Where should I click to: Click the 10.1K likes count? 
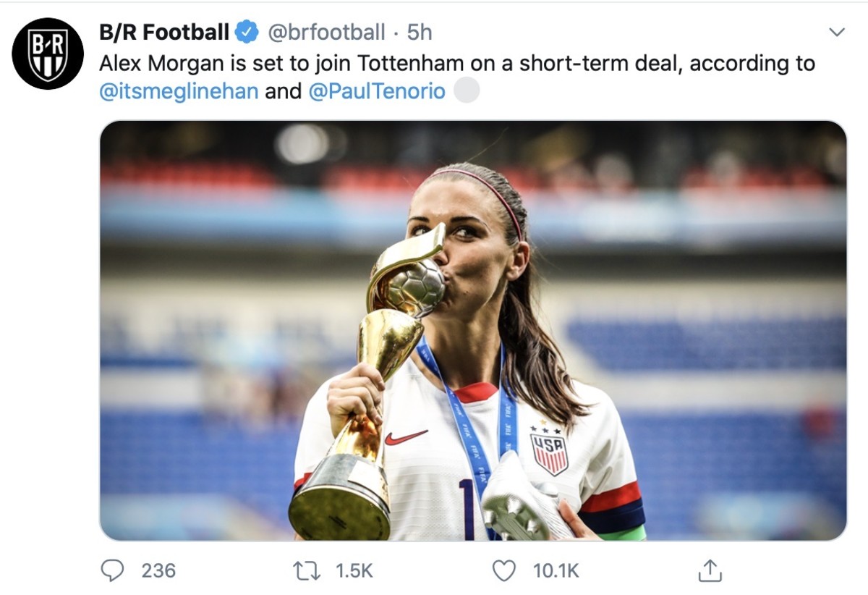556,570
